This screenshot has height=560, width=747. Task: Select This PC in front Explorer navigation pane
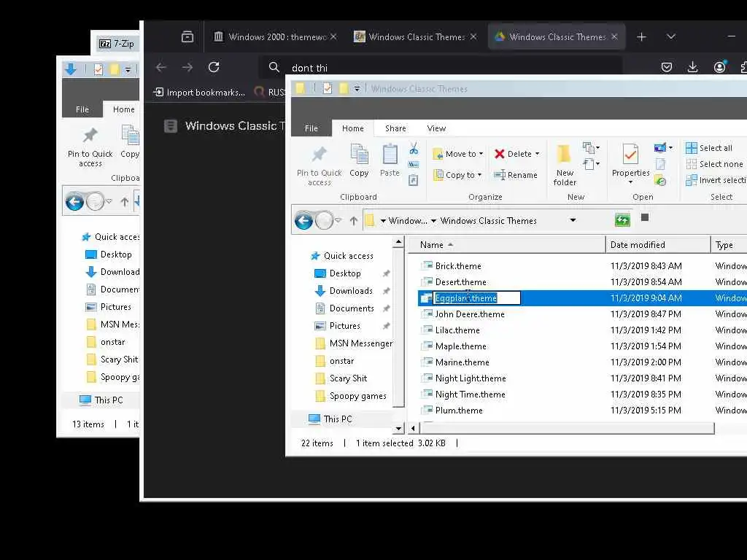click(x=337, y=419)
